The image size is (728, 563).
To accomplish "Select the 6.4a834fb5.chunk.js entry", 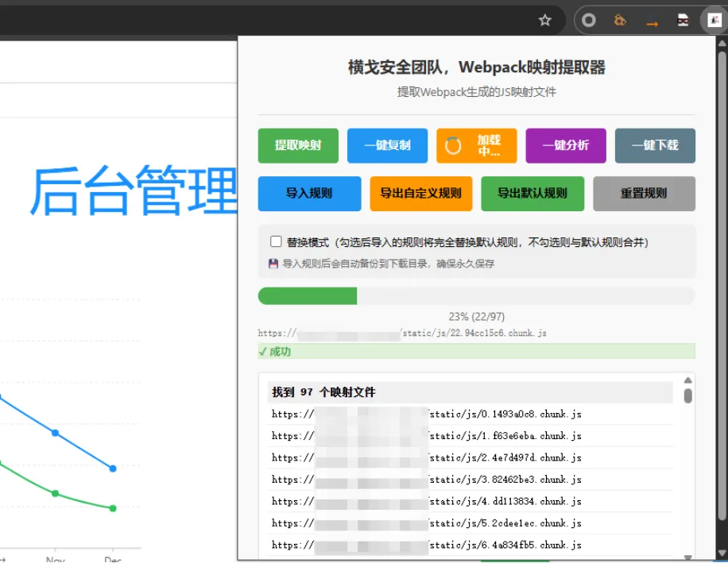I will coord(470,545).
